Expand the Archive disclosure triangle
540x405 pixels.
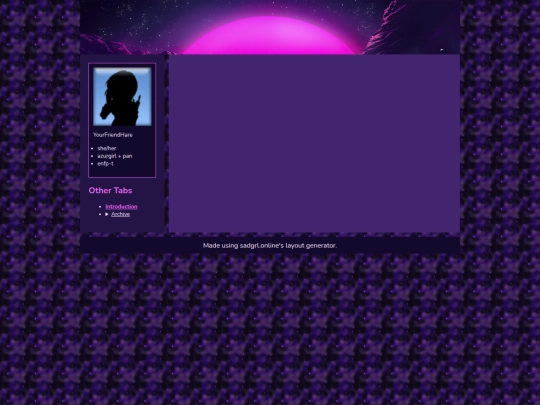point(107,214)
